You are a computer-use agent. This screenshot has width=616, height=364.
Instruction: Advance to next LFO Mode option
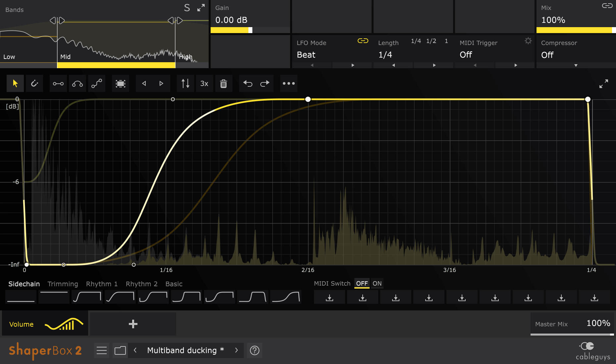(352, 65)
